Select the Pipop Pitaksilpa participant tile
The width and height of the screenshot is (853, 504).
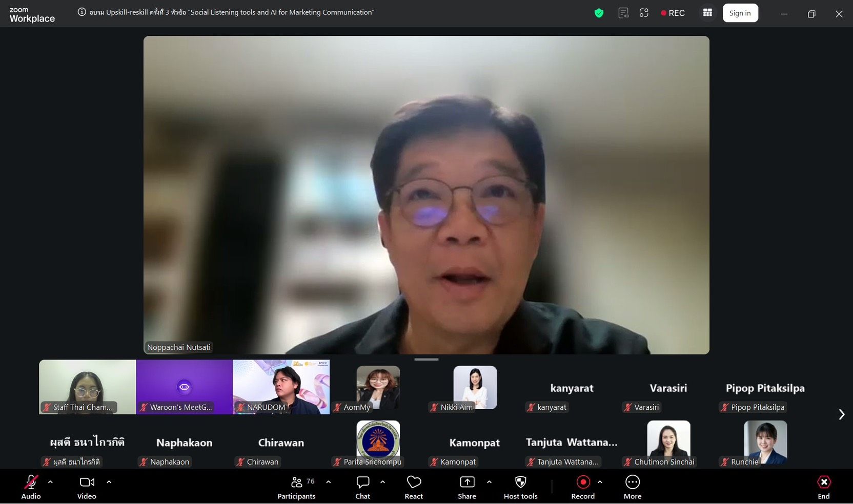[x=765, y=387]
